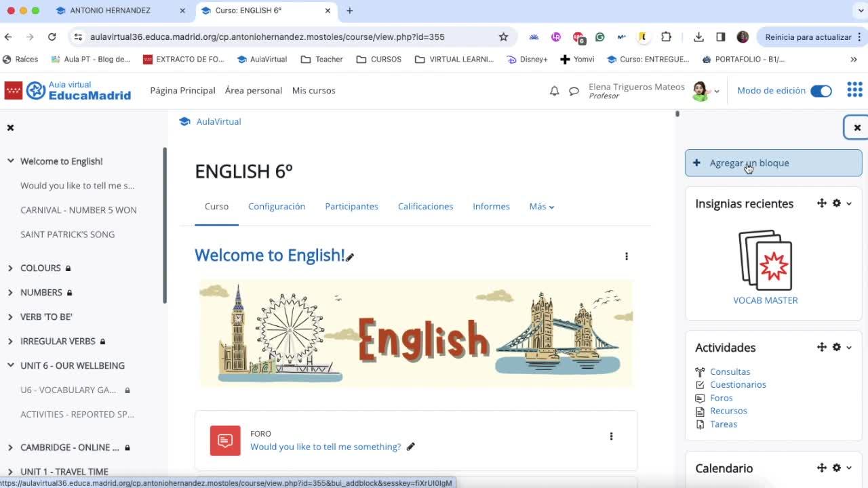Select SAINT PATRICK'S SONG in course index
Screen dimensions: 868x488
(x=68, y=235)
